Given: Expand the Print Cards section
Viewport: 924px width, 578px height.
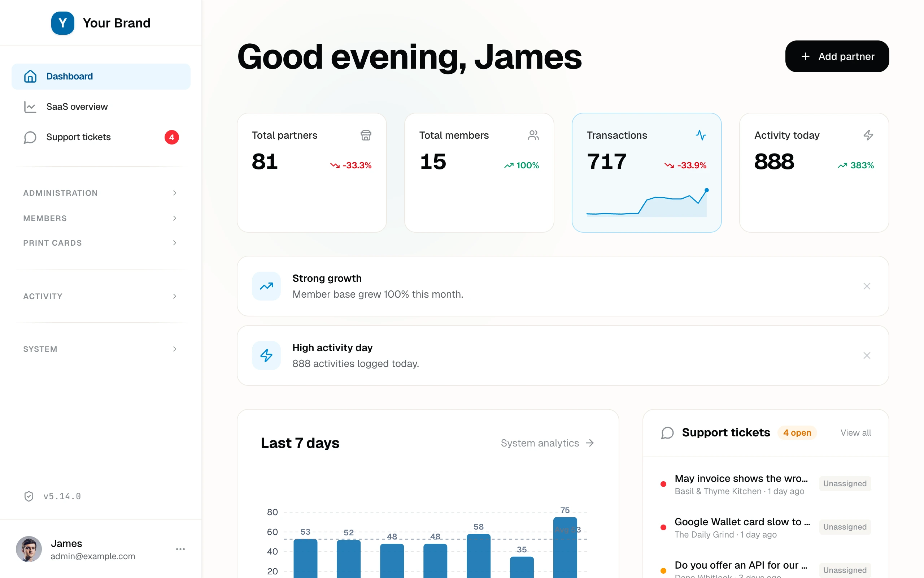Looking at the screenshot, I should click(x=101, y=243).
